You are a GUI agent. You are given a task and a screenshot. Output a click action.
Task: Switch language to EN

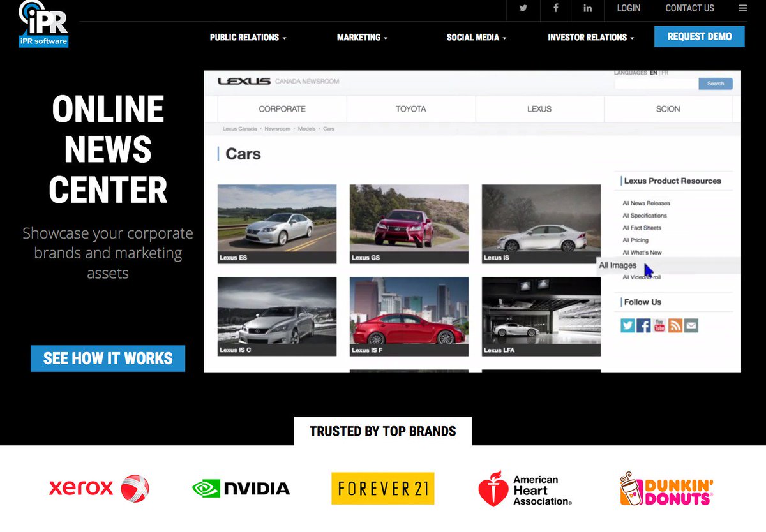[x=653, y=73]
